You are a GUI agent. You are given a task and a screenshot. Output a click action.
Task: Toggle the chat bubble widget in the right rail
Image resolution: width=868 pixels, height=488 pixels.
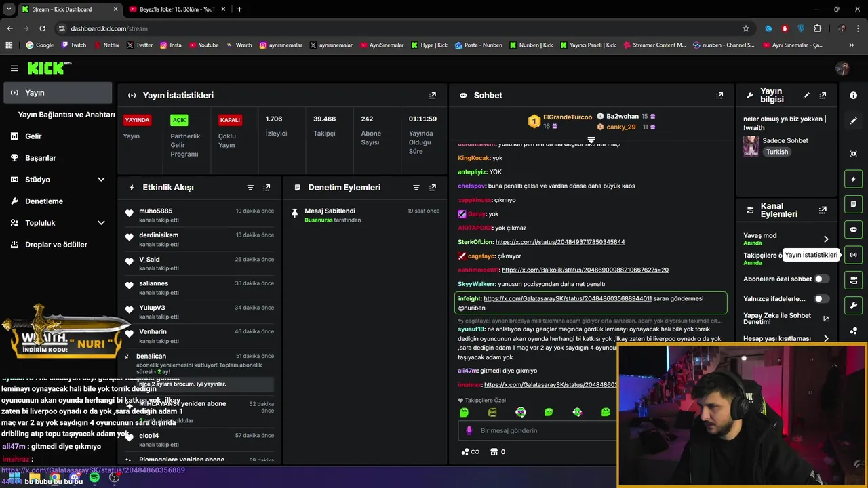click(x=853, y=230)
